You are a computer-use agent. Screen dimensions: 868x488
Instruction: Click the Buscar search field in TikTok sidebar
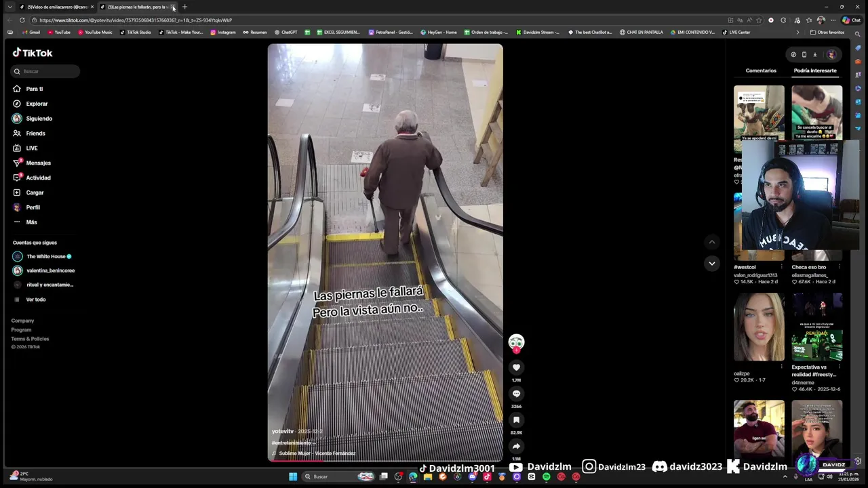point(45,71)
